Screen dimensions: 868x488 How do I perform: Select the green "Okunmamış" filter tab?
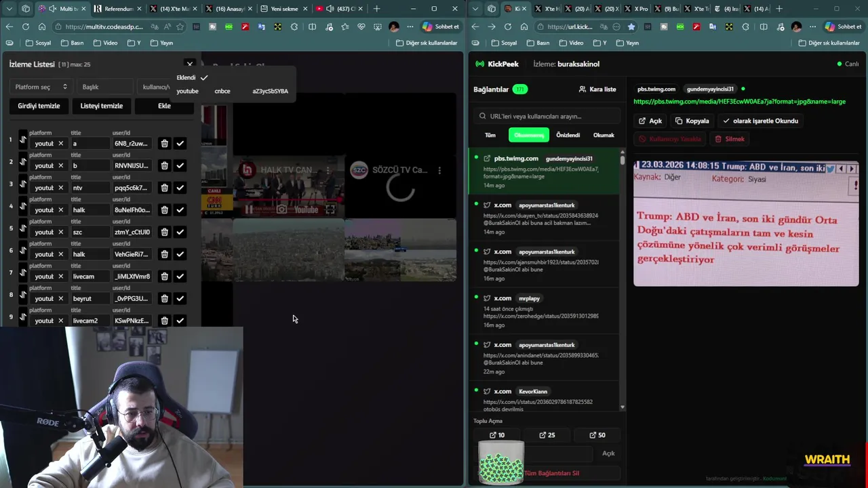[529, 135]
